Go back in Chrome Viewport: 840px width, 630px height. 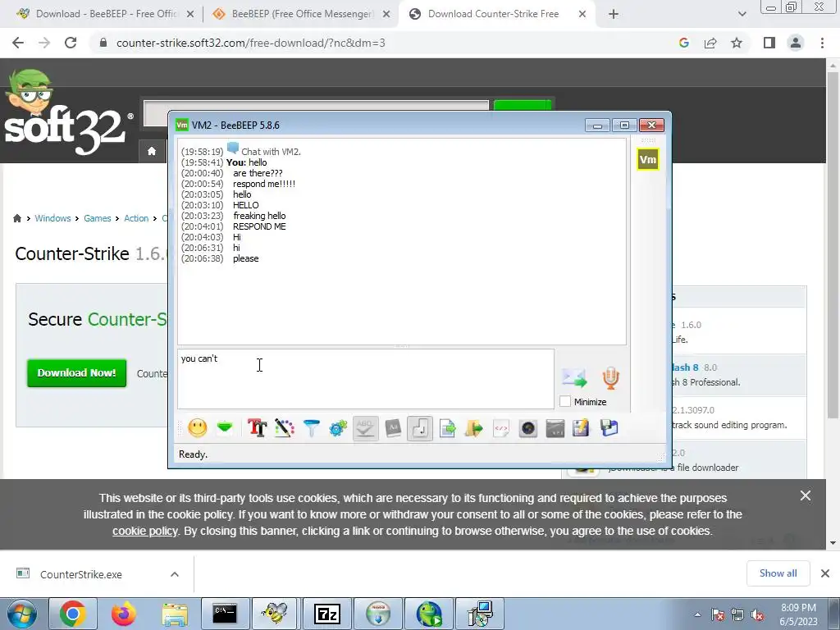(18, 43)
